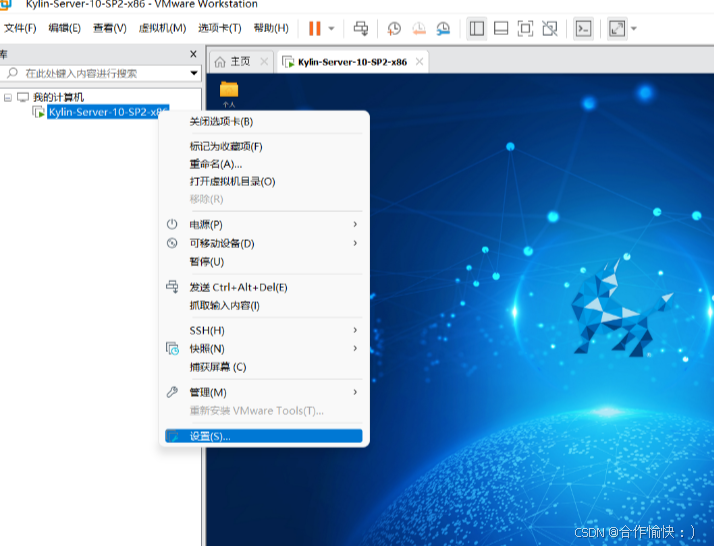Switch to the 主页 tab
714x546 pixels.
[240, 61]
